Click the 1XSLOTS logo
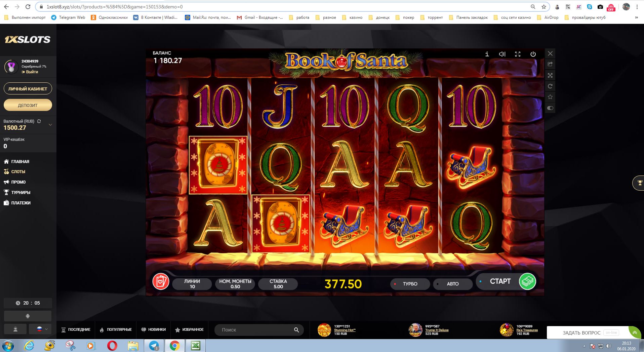This screenshot has height=352, width=644. 28,40
